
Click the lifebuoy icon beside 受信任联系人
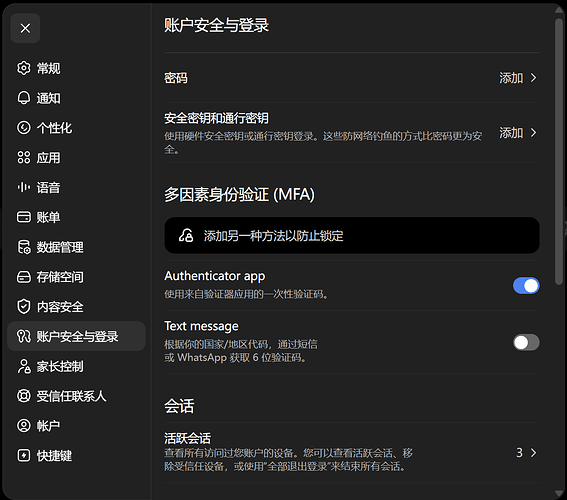[24, 396]
